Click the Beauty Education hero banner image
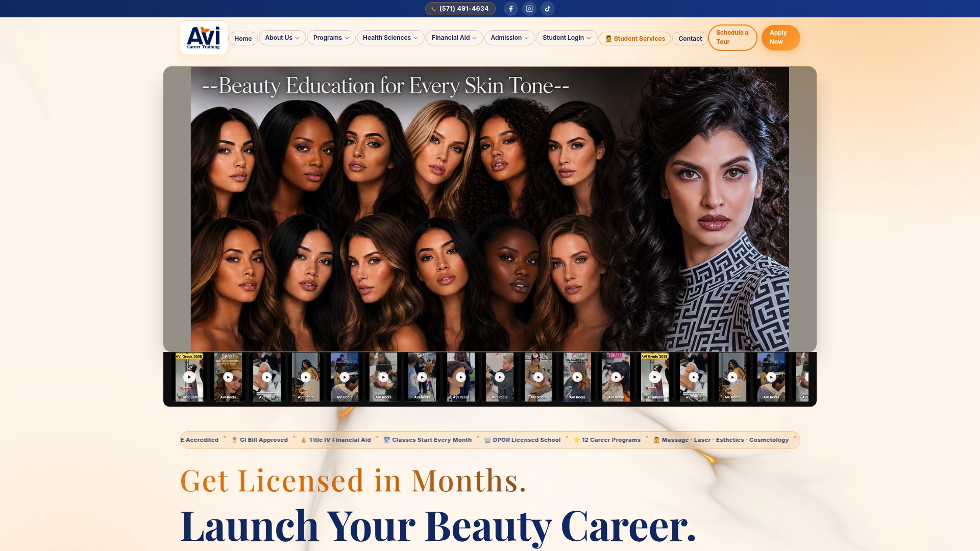980x551 pixels. [490, 209]
